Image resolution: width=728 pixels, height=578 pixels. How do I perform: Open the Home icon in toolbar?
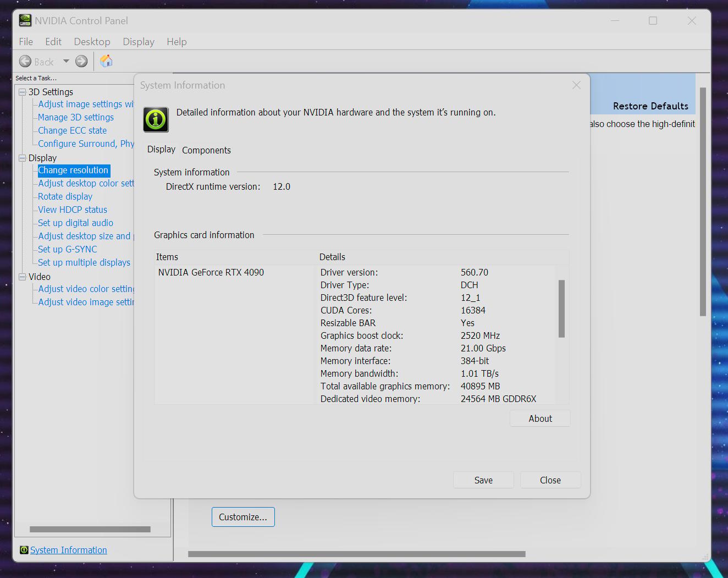click(x=106, y=61)
